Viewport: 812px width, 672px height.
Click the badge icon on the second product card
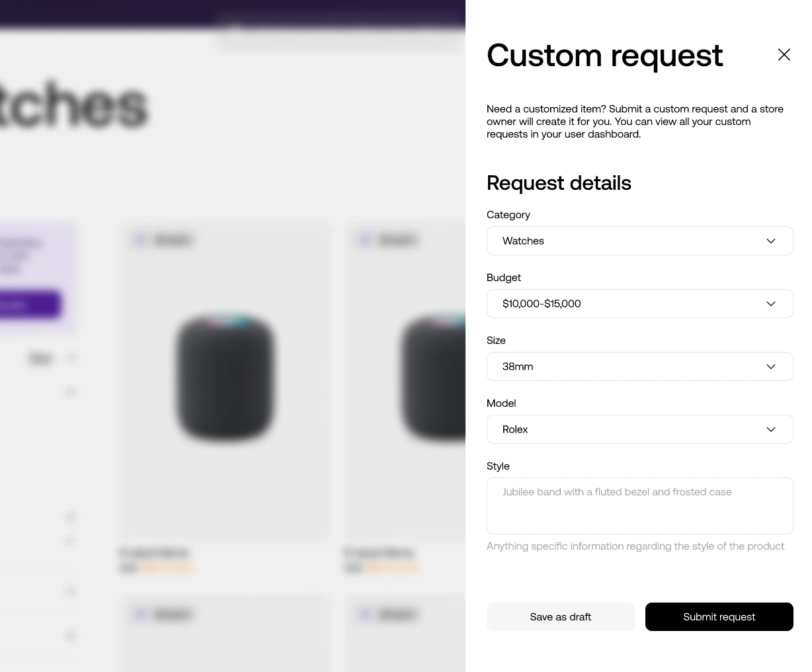pyautogui.click(x=365, y=239)
